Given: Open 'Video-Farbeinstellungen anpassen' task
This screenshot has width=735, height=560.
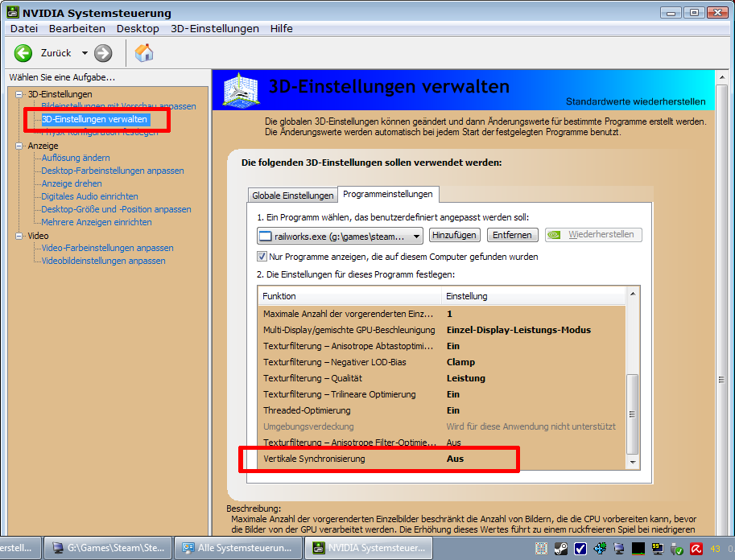Looking at the screenshot, I should [x=107, y=248].
